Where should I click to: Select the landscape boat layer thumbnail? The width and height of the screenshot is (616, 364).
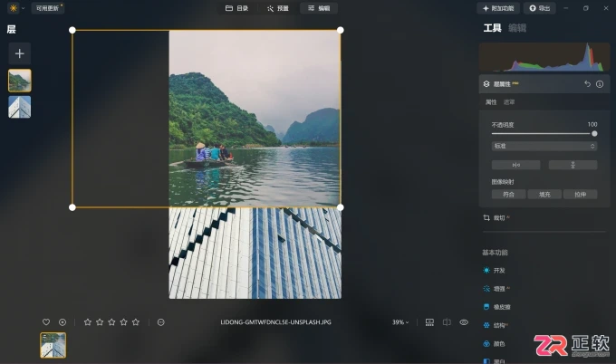[x=20, y=81]
